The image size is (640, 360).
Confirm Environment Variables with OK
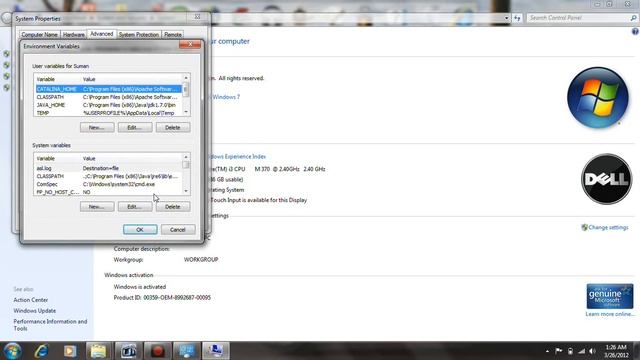[x=140, y=229]
